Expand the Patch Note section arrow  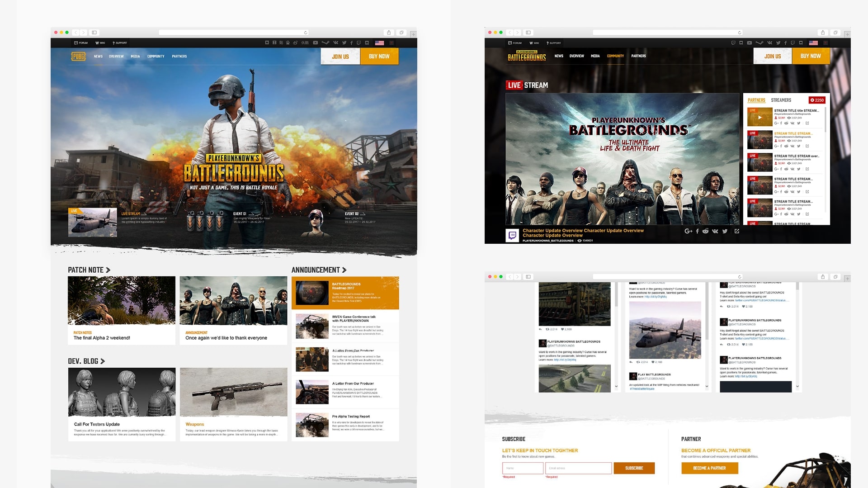coord(108,270)
